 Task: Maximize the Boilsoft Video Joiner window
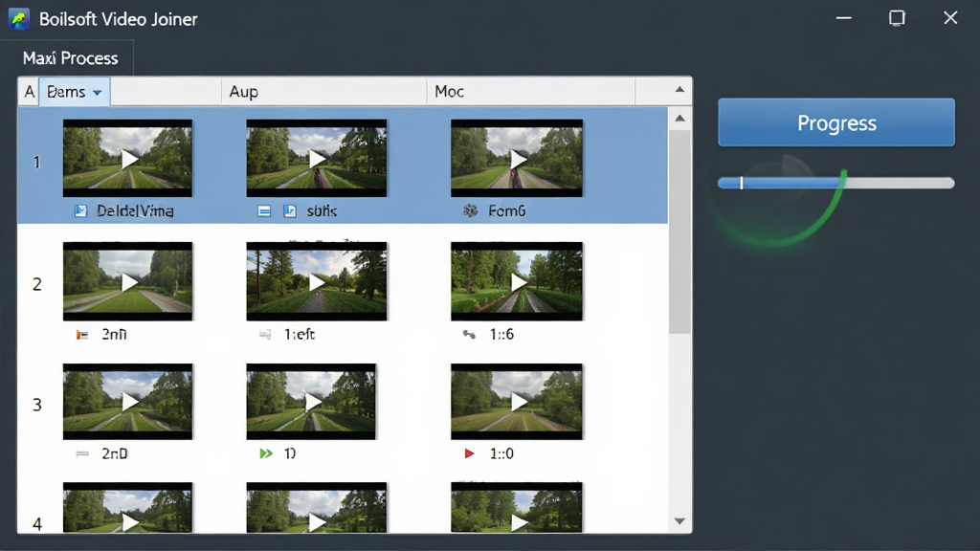897,18
